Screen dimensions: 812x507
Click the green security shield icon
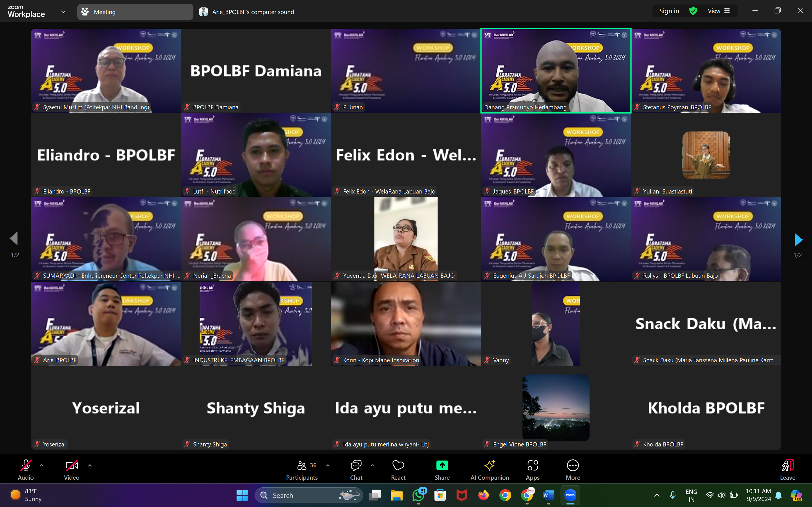click(x=693, y=11)
